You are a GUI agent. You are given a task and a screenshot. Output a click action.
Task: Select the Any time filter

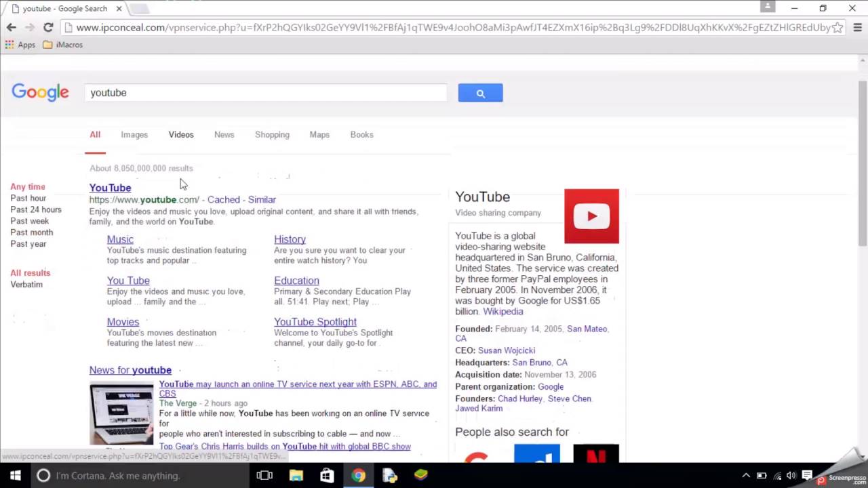click(28, 186)
